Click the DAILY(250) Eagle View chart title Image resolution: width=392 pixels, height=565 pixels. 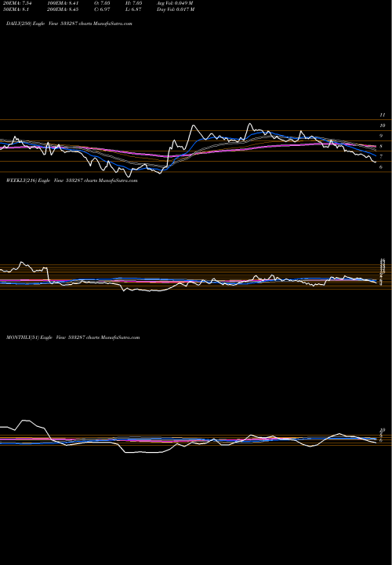(x=69, y=24)
